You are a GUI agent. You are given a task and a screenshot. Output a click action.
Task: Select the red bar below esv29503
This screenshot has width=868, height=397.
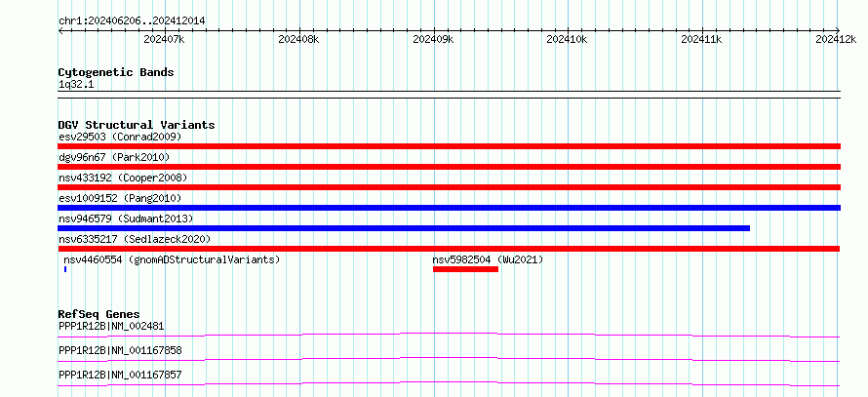pos(449,146)
